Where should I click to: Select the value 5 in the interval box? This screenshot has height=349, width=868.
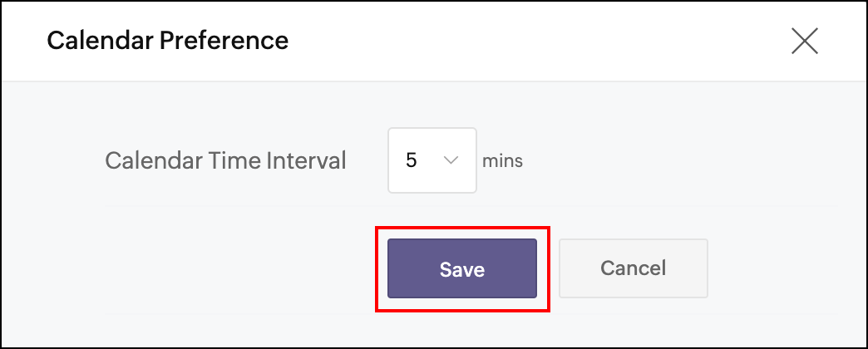pyautogui.click(x=412, y=160)
